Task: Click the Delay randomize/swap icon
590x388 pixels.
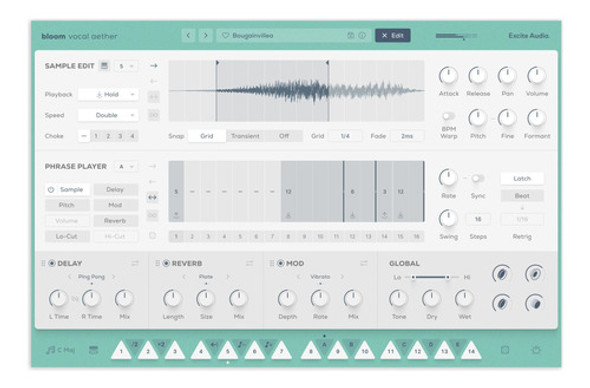Action: [135, 263]
